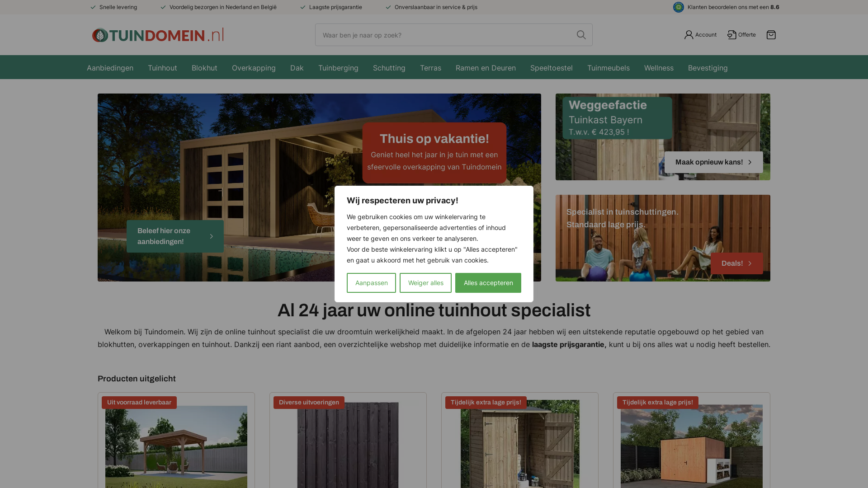The height and width of the screenshot is (488, 868).
Task: Click Beleef hier onze aanbiedingen! button
Action: 175,236
